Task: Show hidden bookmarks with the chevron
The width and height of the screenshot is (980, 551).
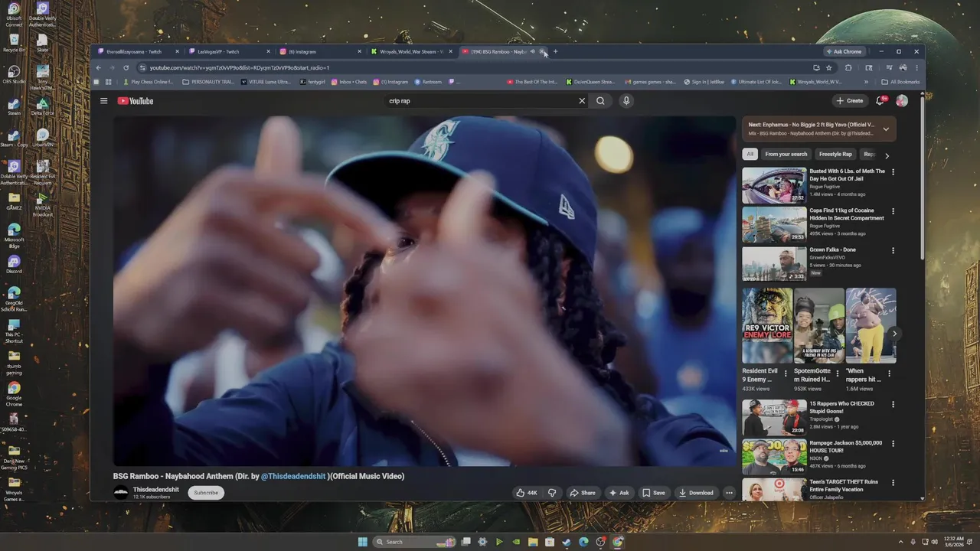Action: click(867, 82)
